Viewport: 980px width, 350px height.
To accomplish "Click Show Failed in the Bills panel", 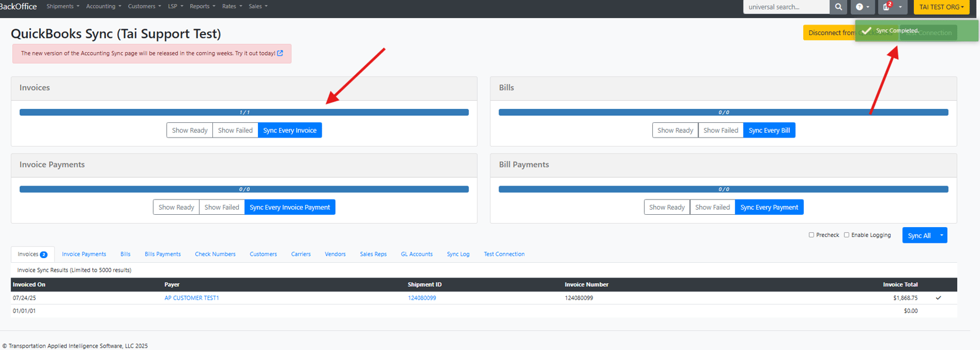I will [x=721, y=131].
